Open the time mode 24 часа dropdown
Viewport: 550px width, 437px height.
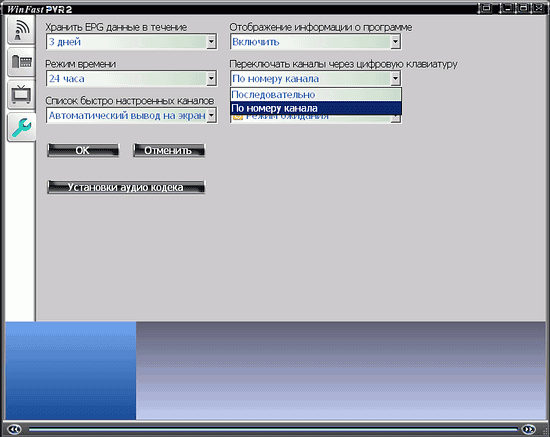[x=211, y=79]
